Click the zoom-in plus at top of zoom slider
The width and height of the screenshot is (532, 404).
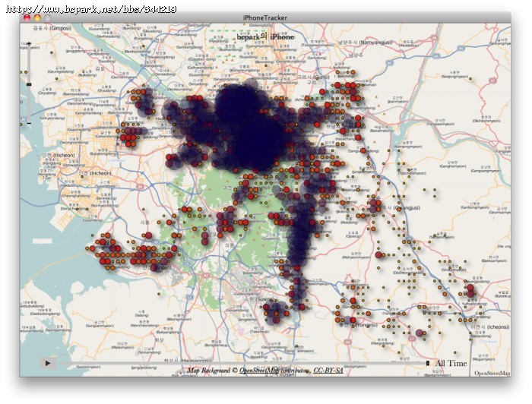click(x=29, y=43)
